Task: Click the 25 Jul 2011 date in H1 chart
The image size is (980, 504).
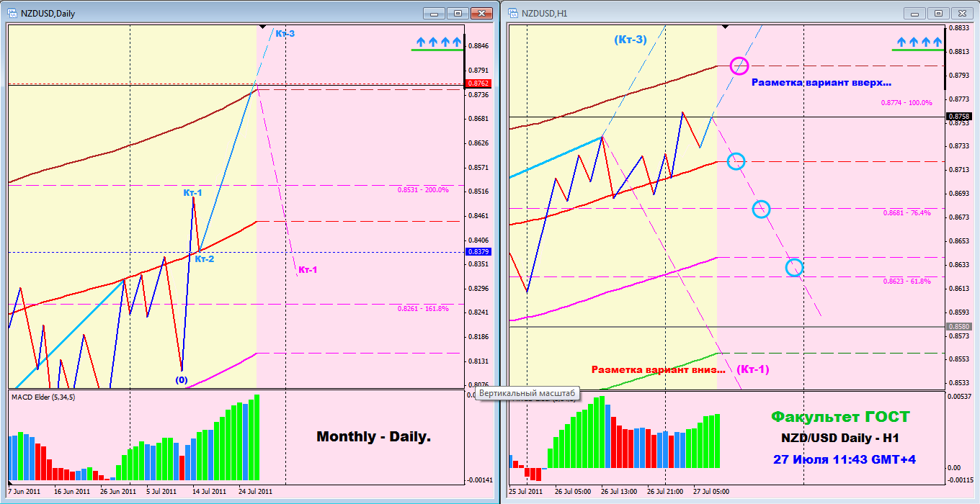Action: [527, 492]
